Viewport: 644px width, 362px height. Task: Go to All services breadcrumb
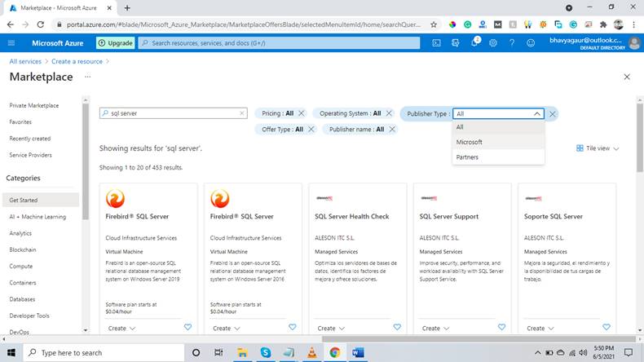click(x=25, y=61)
